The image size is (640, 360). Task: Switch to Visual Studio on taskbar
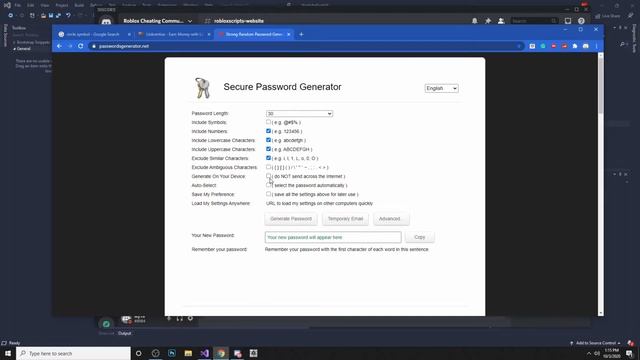pyautogui.click(x=204, y=353)
